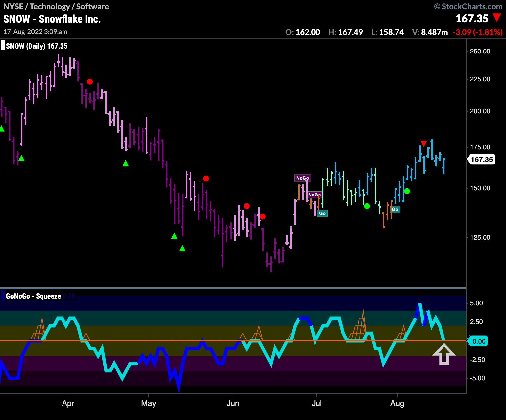Click the SNOW (Daily) 167.35 legend label
506x420 pixels.
37,46
